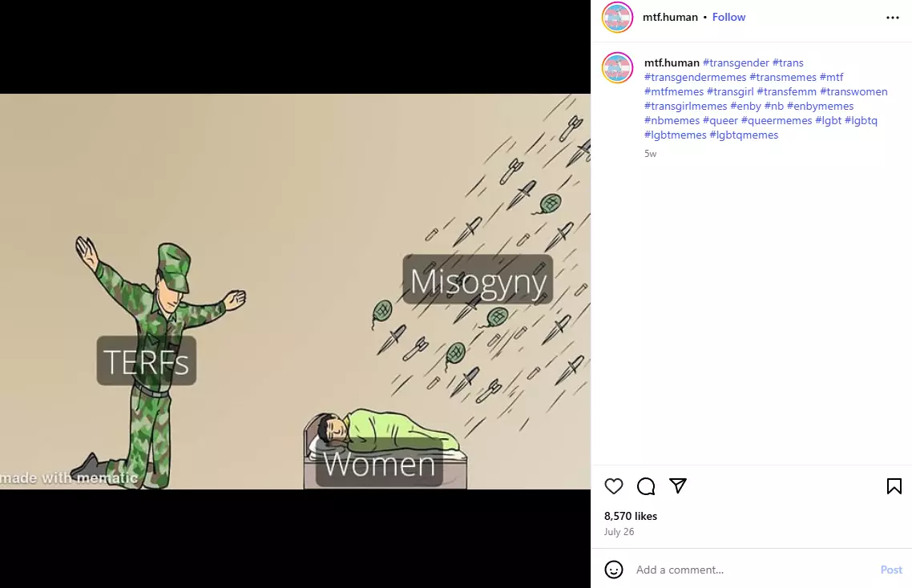View the 8,570 likes list
This screenshot has width=912, height=588.
[631, 516]
